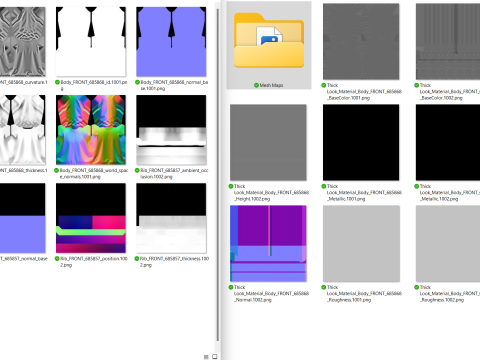
Task: Click the left window's vertical scrollbar
Action: (218, 175)
